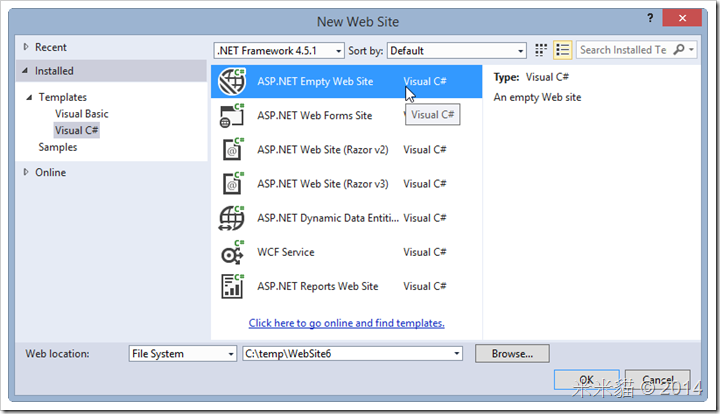
Task: Select the Recent category label
Action: 51,47
